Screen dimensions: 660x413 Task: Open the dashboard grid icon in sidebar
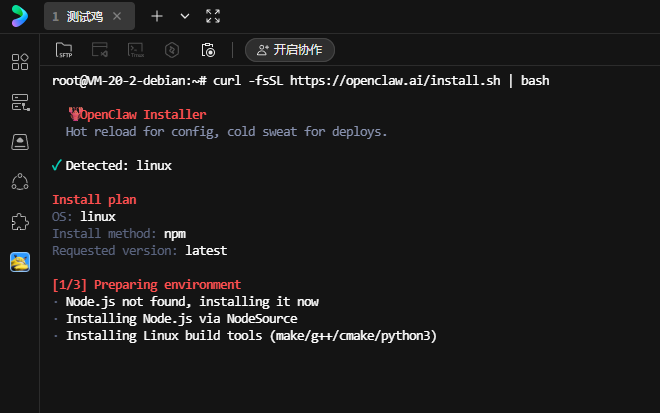20,62
